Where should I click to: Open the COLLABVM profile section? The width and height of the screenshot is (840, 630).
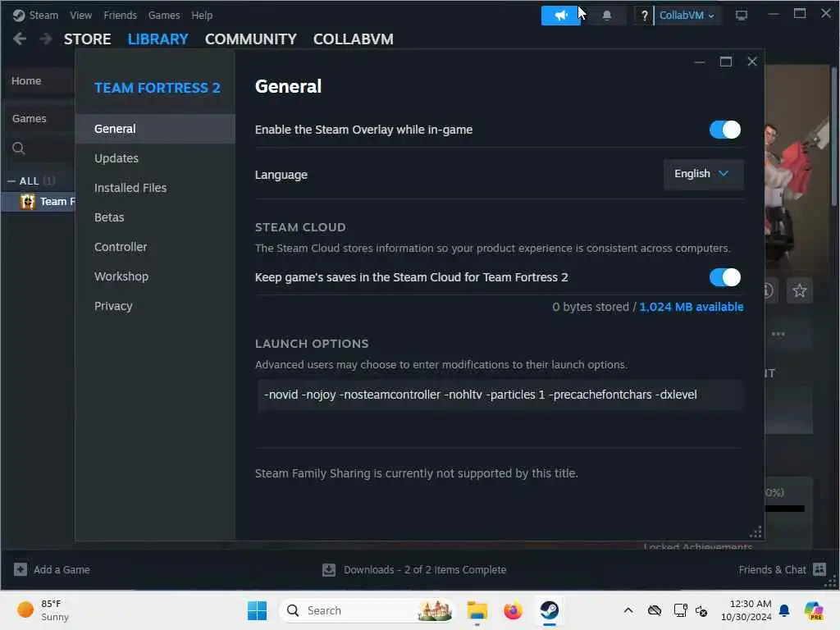click(x=353, y=39)
